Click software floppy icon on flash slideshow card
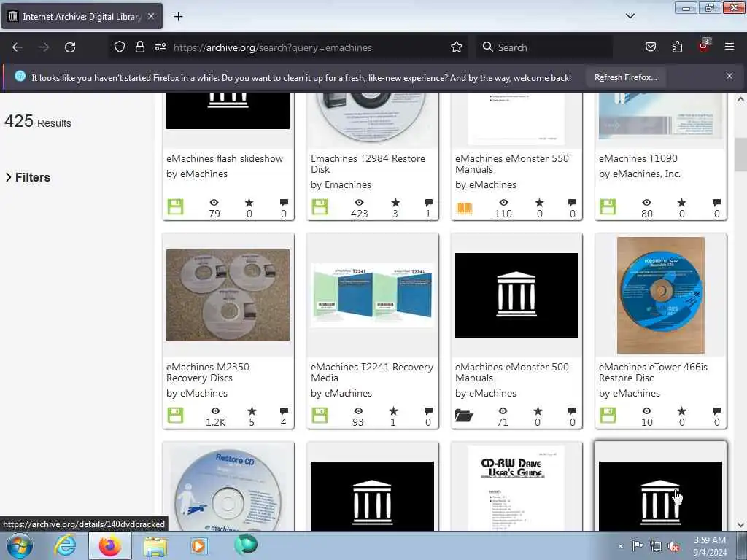Viewport: 747px width, 560px height. click(x=175, y=206)
